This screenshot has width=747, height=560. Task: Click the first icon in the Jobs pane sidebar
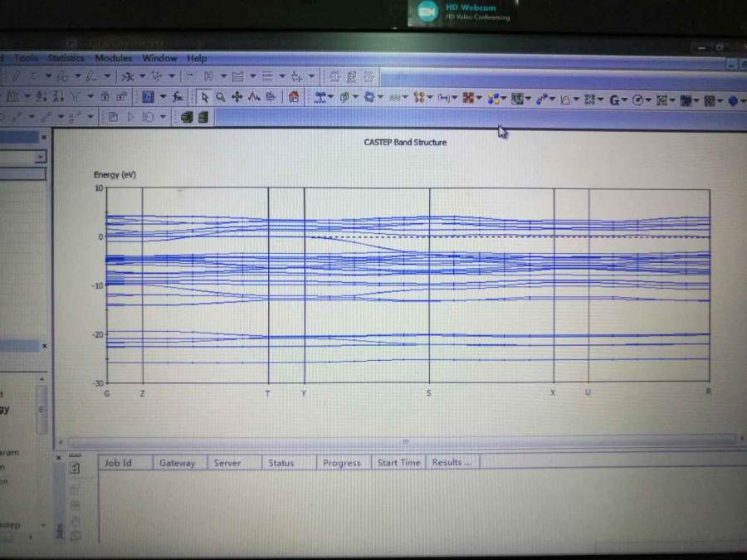tap(75, 469)
